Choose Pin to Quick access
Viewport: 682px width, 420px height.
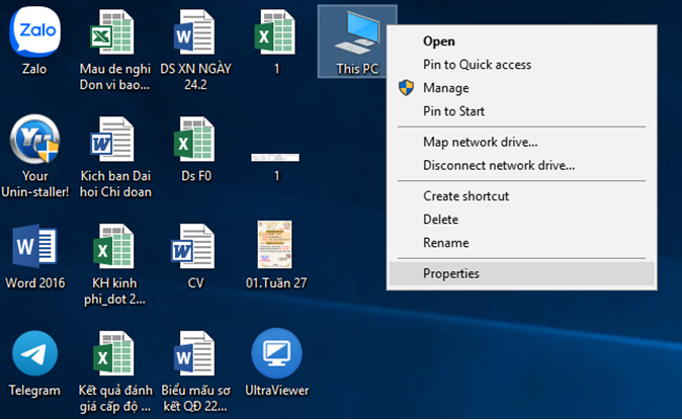point(522,65)
